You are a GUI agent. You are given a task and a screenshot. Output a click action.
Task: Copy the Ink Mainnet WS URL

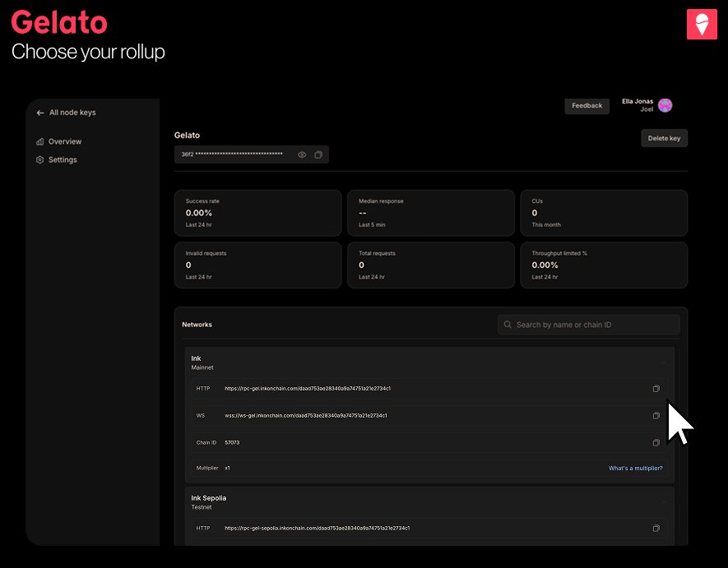(656, 416)
